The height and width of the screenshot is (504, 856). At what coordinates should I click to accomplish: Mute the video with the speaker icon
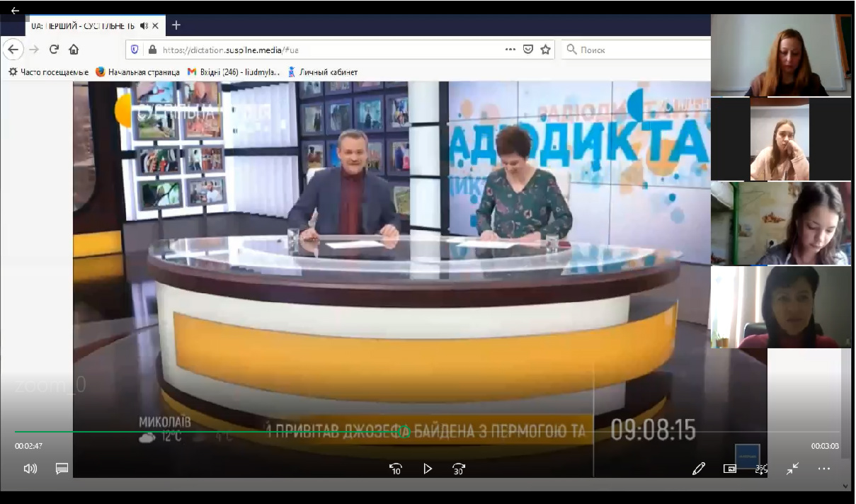[28, 468]
